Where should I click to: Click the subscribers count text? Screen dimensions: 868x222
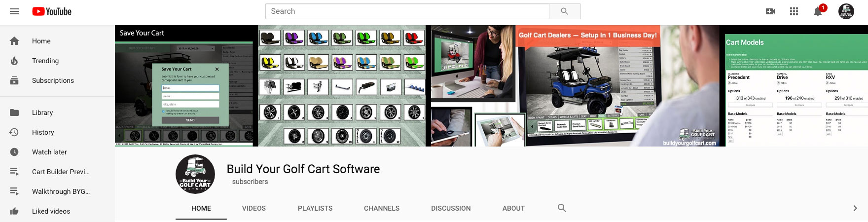click(x=250, y=182)
